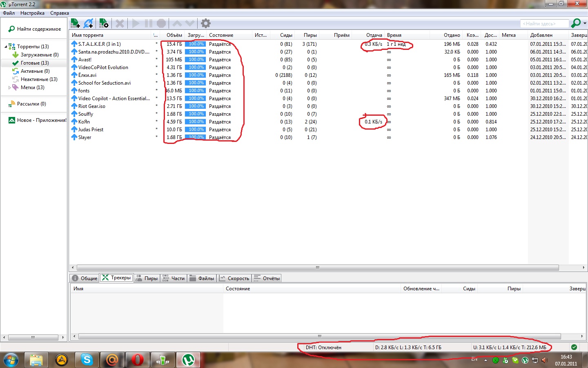This screenshot has width=588, height=368.
Task: Open the Файл menu
Action: point(9,13)
